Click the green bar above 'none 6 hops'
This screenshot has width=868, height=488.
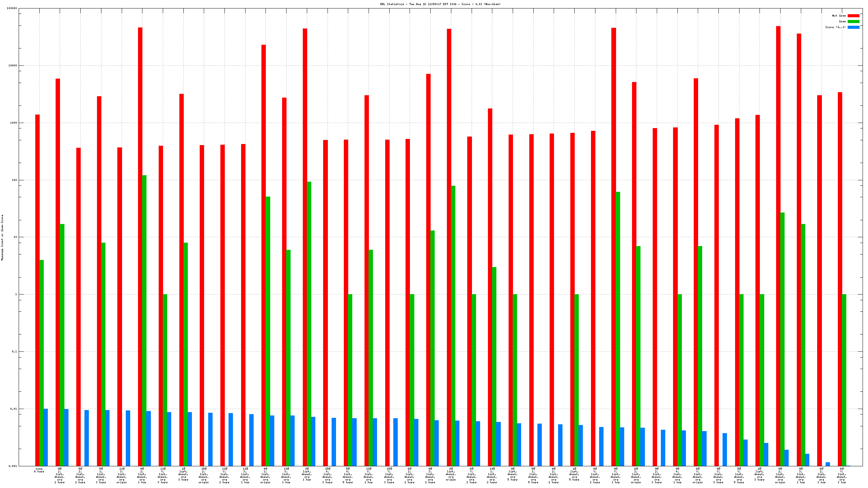pyautogui.click(x=41, y=363)
